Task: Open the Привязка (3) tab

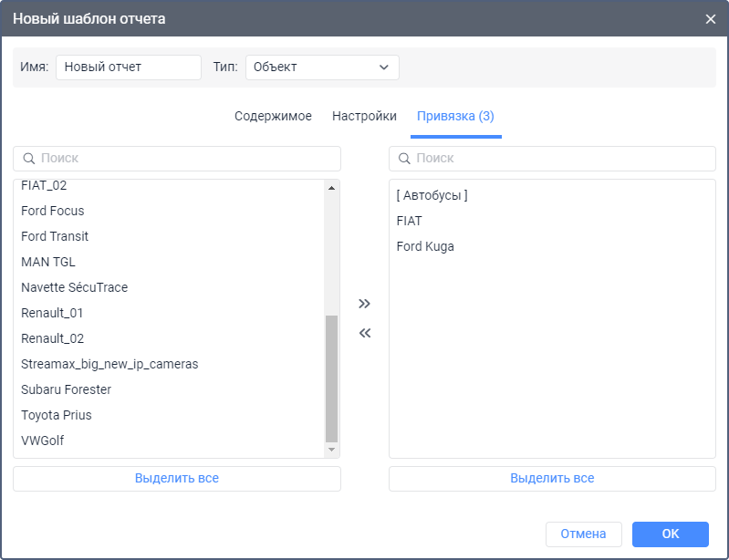Action: point(455,116)
